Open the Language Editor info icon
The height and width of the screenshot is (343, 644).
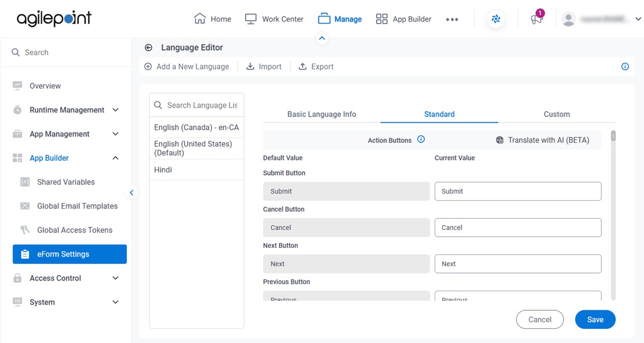tap(625, 66)
